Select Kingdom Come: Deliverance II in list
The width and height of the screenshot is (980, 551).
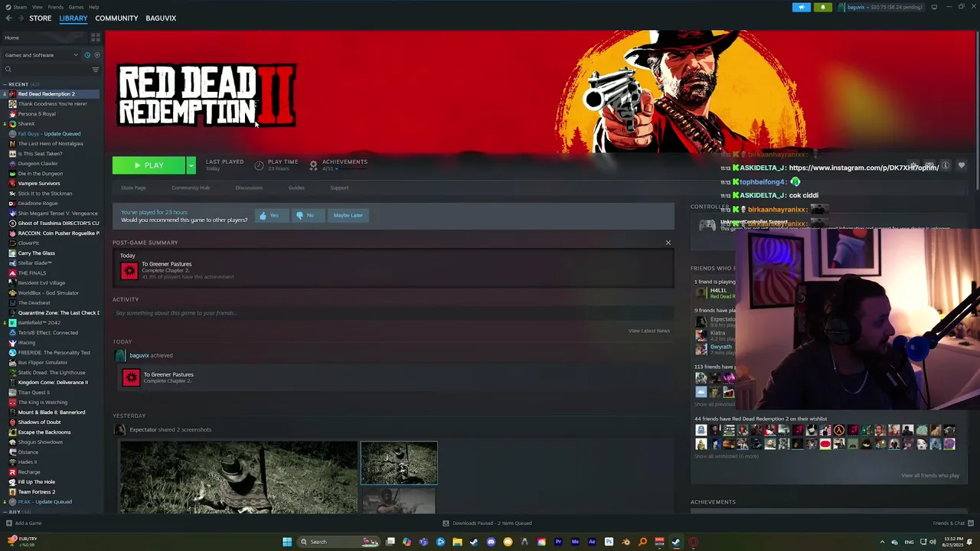click(x=52, y=383)
